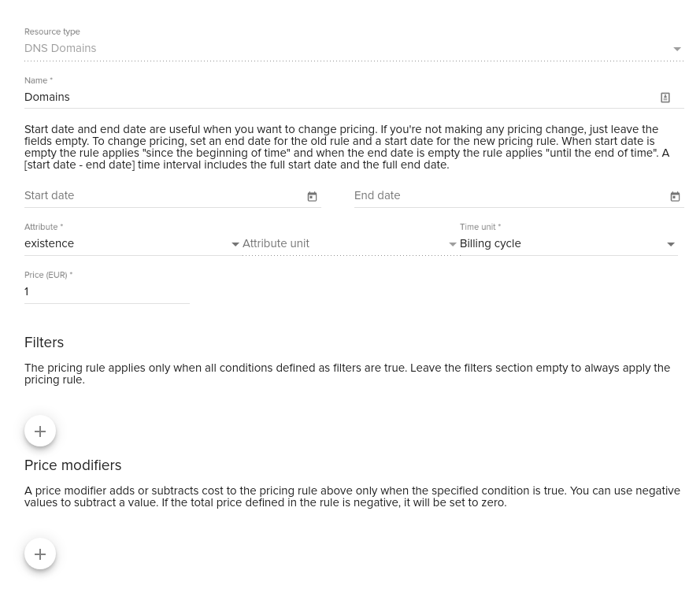
Task: Add a new price modifier with the plus button
Action: 40,554
